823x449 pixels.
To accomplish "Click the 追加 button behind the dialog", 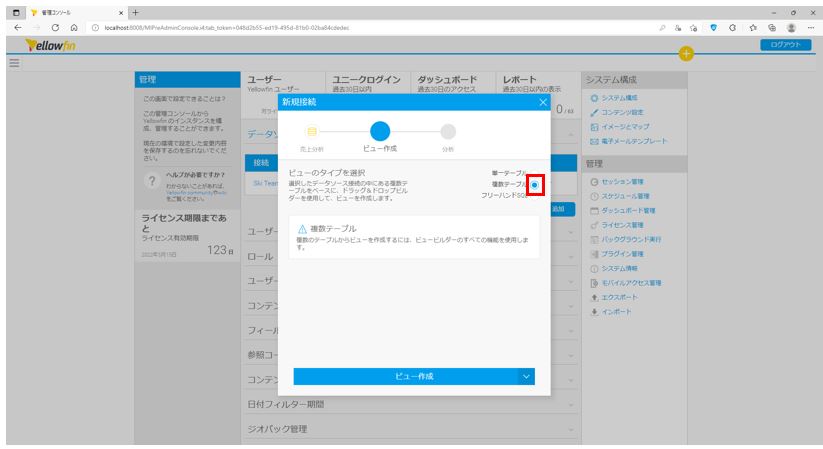I will (563, 209).
